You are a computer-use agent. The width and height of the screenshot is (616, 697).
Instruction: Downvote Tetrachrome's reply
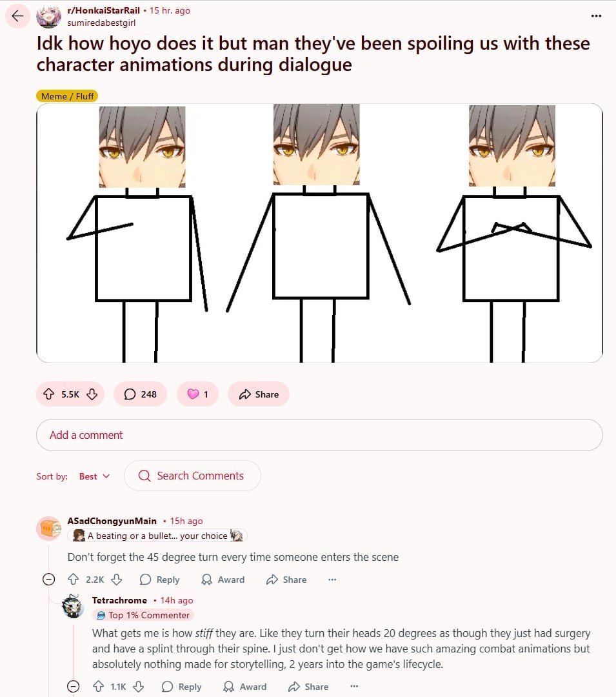coord(139,686)
